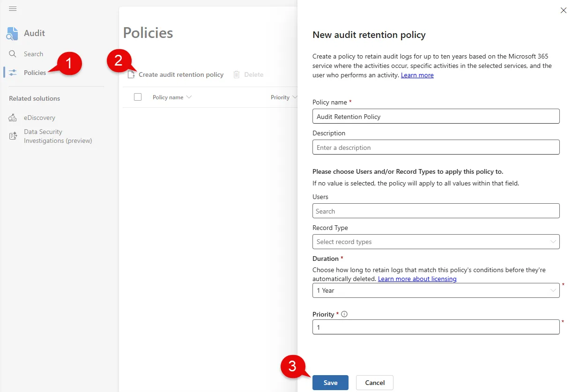Open the collapse navigation hamburger icon
Screen dimensions: 572x392
[x=13, y=8]
